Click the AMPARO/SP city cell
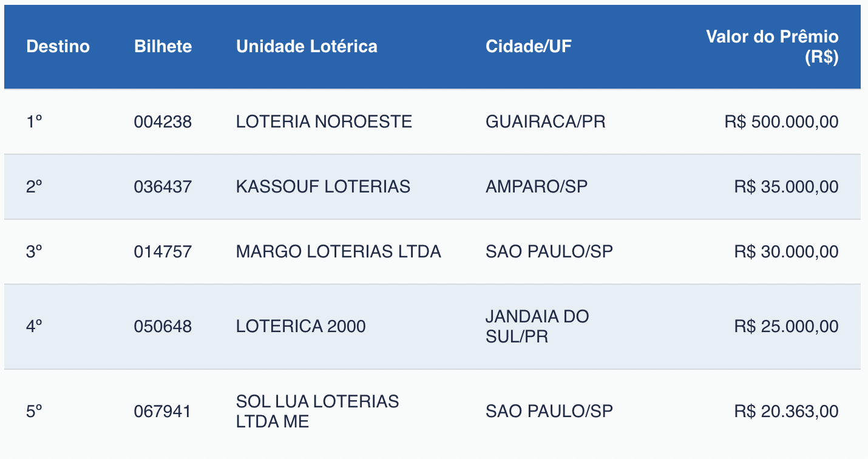868x459 pixels. point(536,186)
